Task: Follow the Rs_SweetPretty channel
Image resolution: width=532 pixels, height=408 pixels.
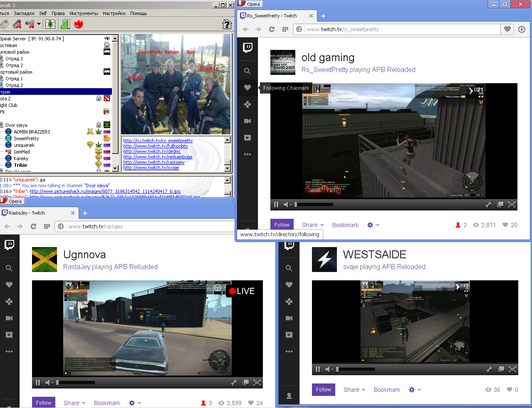Action: (282, 225)
